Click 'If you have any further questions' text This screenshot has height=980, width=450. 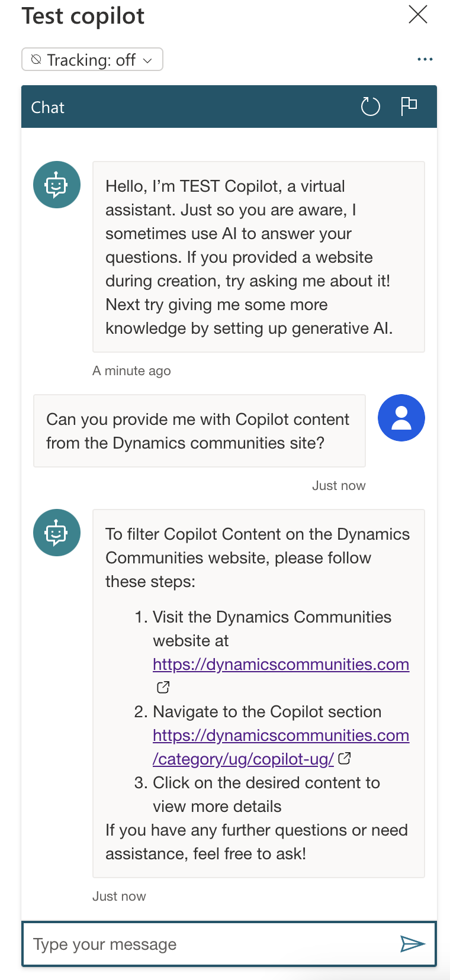pos(256,842)
